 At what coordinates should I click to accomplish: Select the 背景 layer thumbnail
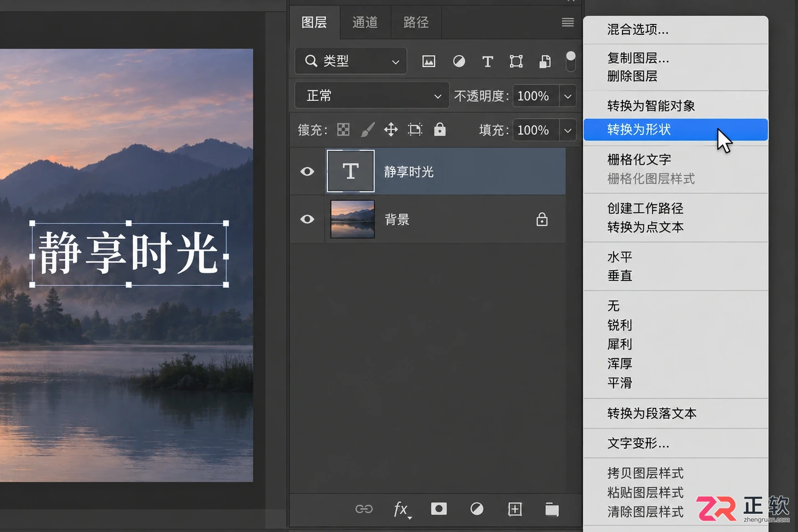352,219
